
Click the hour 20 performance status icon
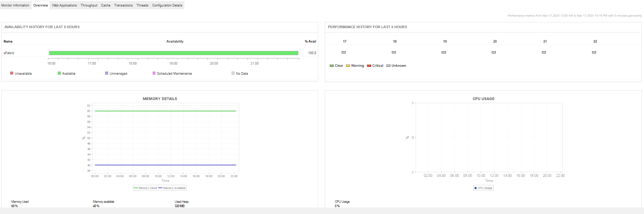494,52
